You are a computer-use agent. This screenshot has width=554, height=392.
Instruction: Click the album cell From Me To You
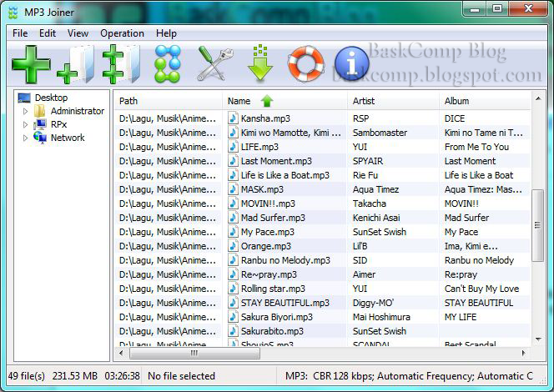(476, 147)
